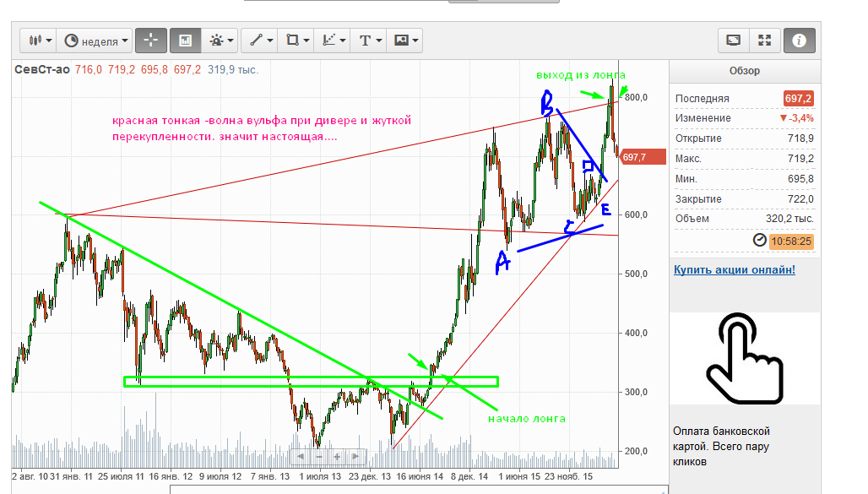Click the 'выход из лонга' chart annotation
This screenshot has height=494, width=868.
click(x=581, y=75)
